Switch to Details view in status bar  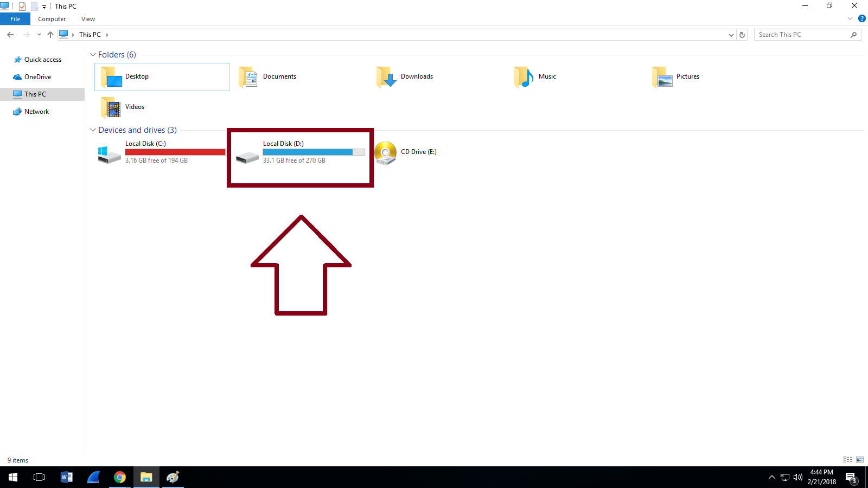point(848,460)
